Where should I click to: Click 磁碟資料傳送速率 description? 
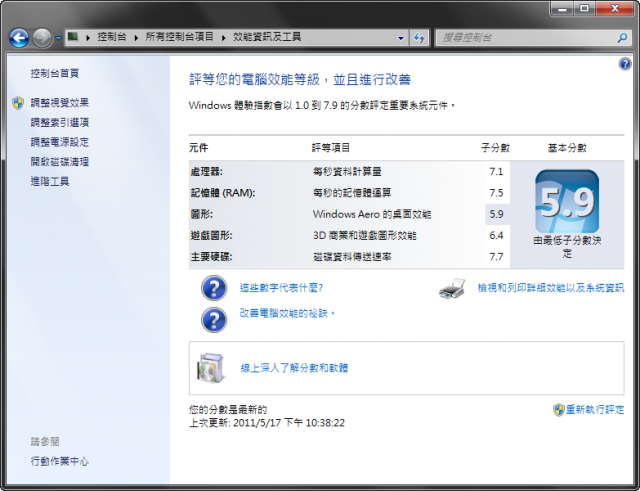[352, 257]
